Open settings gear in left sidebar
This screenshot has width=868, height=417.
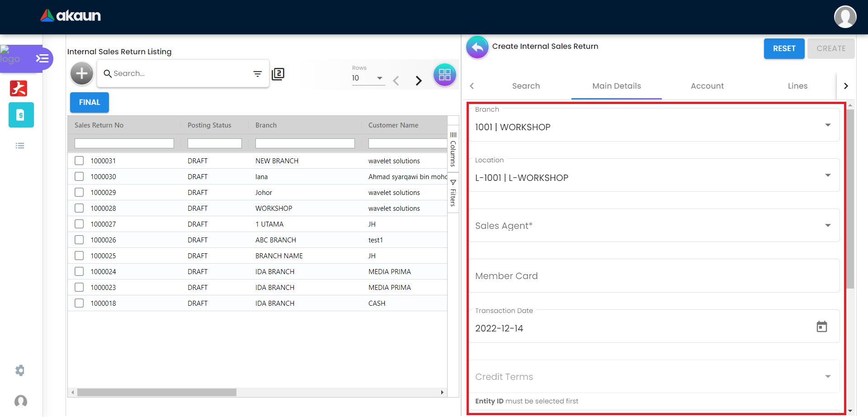[x=20, y=370]
